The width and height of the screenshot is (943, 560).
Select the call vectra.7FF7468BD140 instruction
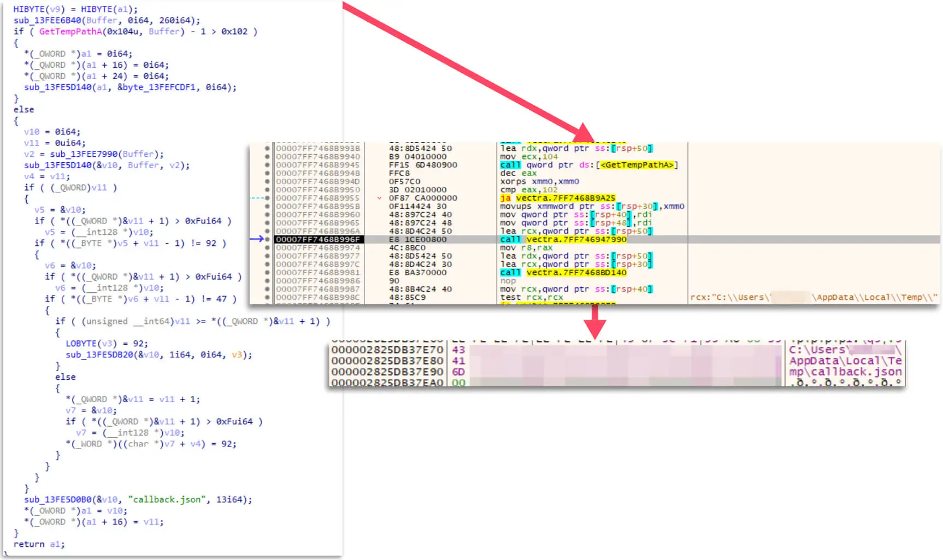[x=563, y=273]
